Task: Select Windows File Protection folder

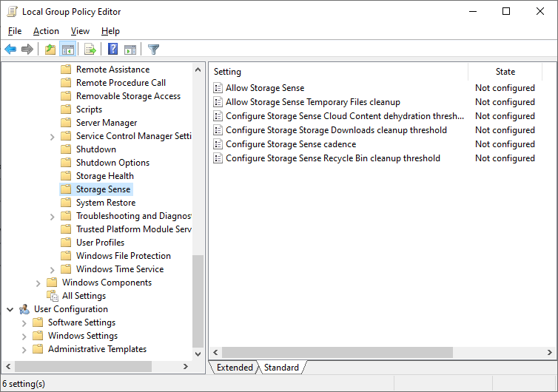Action: [x=123, y=256]
